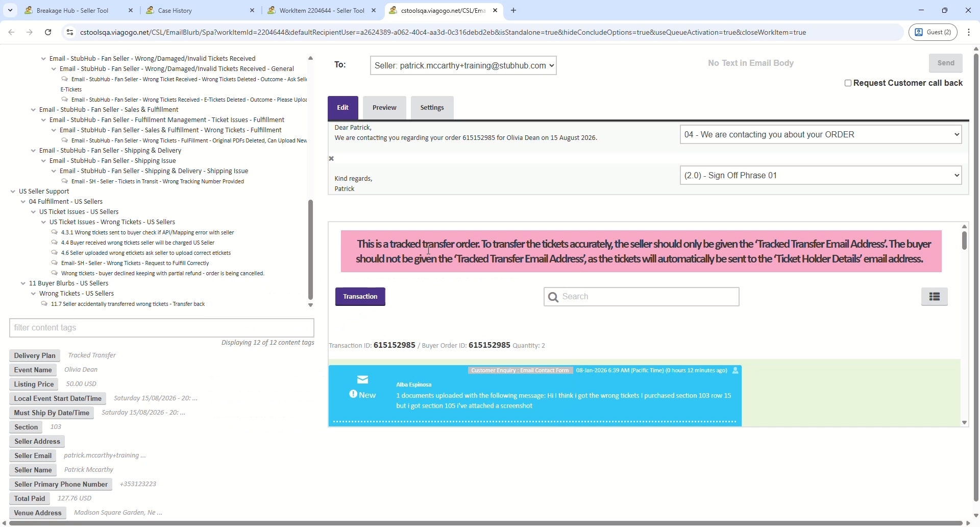Select blurb 4.4 Buyer received wrong tickets
980x527 pixels.
click(x=137, y=243)
